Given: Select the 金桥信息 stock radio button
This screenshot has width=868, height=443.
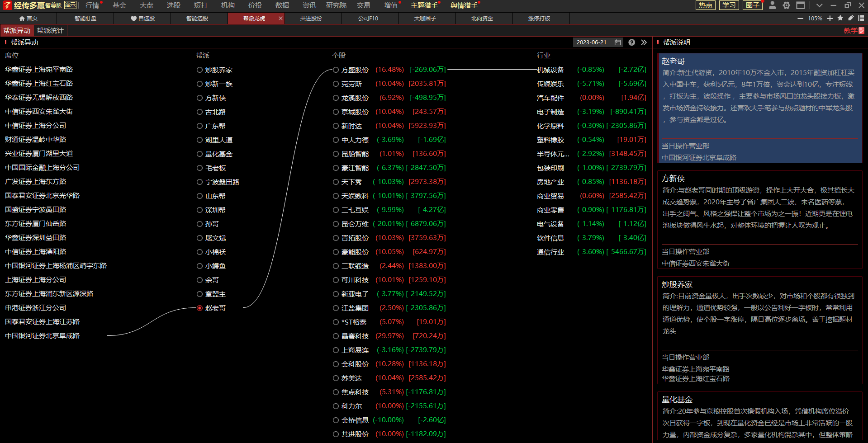Looking at the screenshot, I should pos(336,420).
